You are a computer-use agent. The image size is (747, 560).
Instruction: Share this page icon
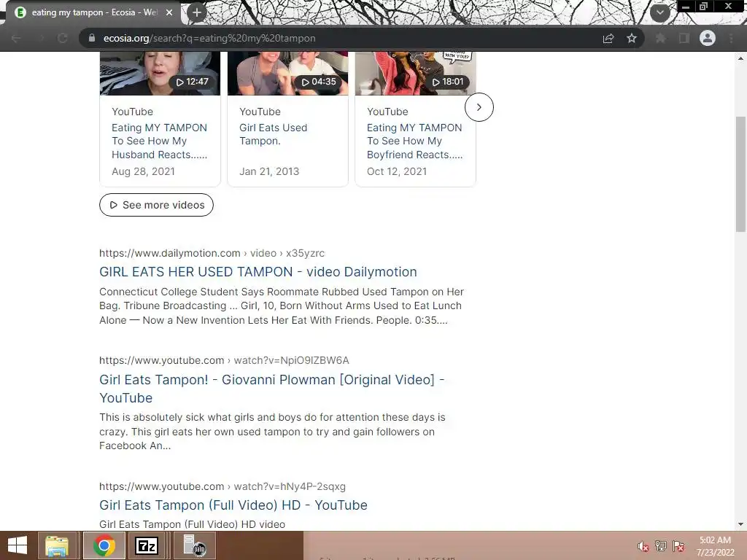[x=608, y=39]
